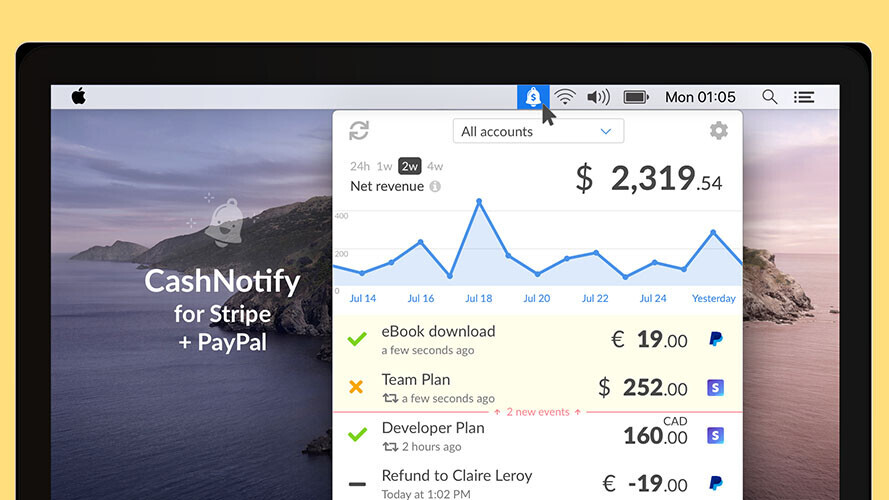This screenshot has height=500, width=889.
Task: Select the 4w time range
Action: 435,166
